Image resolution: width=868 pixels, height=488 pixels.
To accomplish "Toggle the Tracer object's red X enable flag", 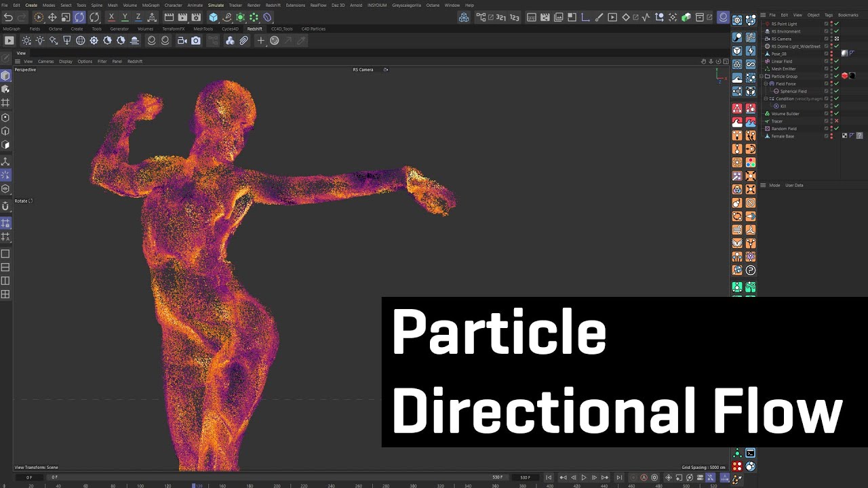I will tap(837, 121).
